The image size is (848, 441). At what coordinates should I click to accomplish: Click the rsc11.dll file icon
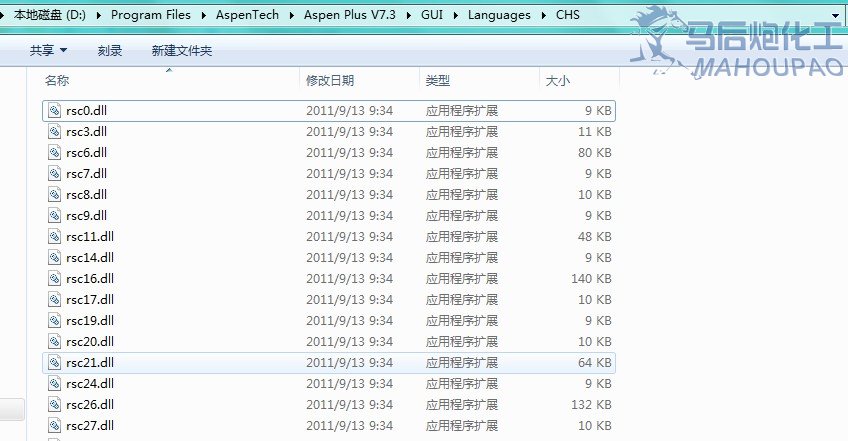point(54,236)
